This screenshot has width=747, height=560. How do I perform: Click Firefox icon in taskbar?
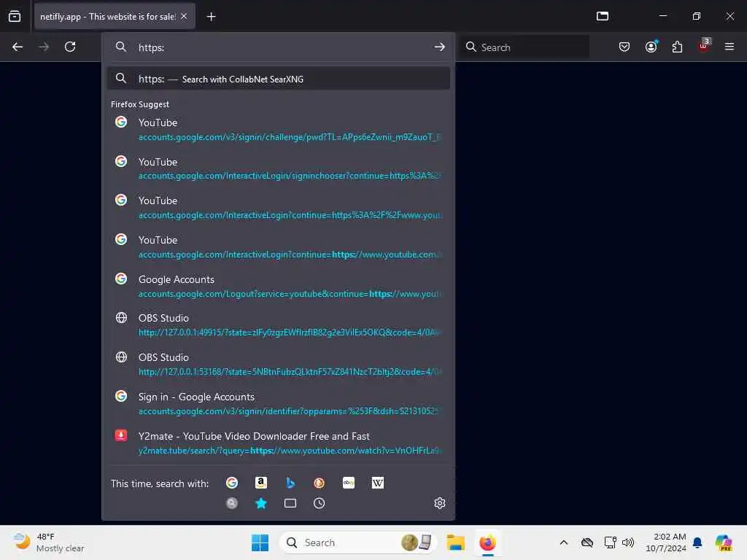[488, 542]
